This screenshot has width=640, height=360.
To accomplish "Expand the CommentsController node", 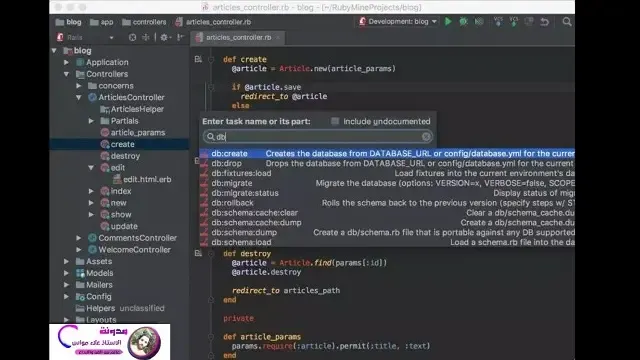I will click(x=79, y=238).
